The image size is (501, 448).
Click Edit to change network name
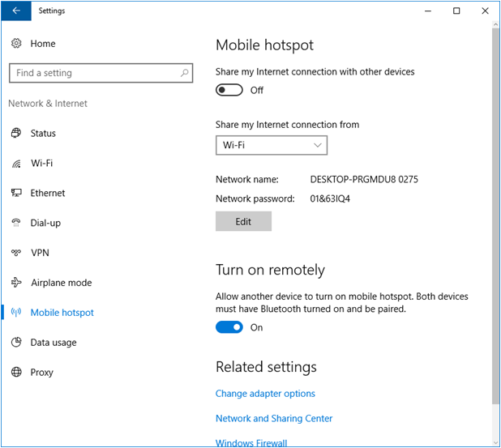point(243,221)
